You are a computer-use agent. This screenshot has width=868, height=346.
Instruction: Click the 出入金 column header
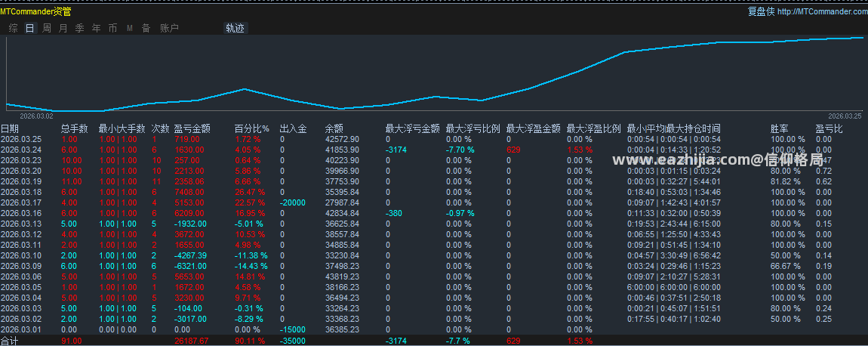point(294,128)
